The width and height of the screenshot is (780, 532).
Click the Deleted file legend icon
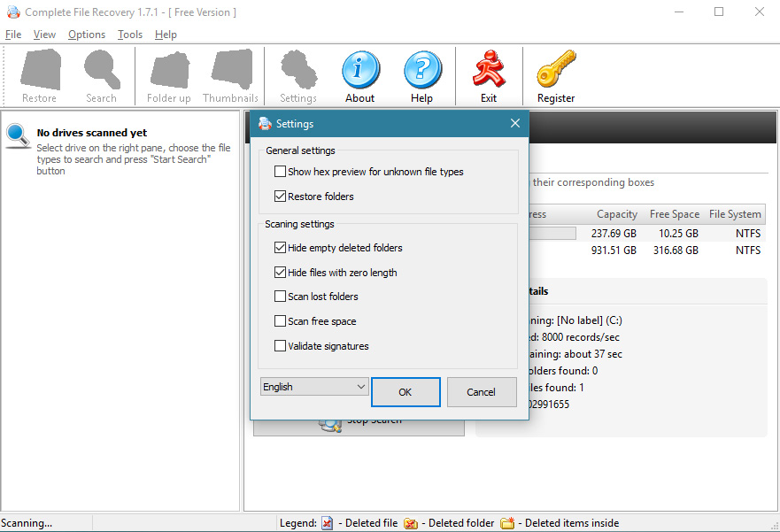point(327,523)
